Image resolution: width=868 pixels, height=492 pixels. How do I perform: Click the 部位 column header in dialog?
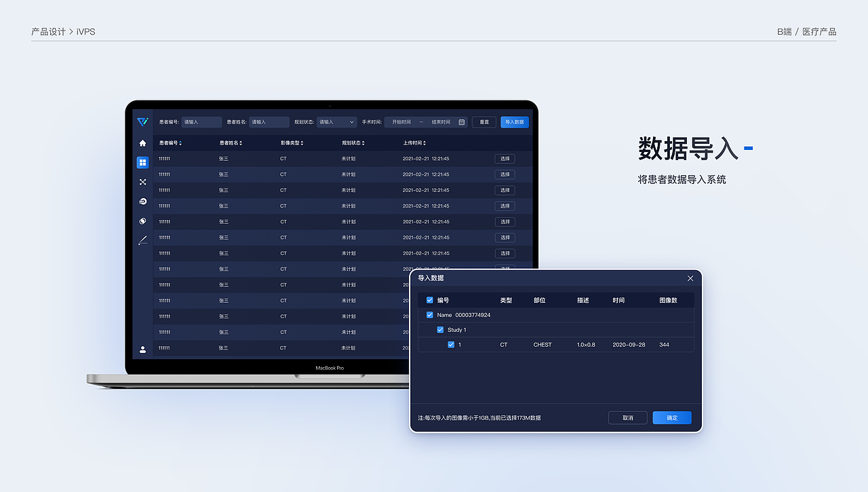pos(539,300)
